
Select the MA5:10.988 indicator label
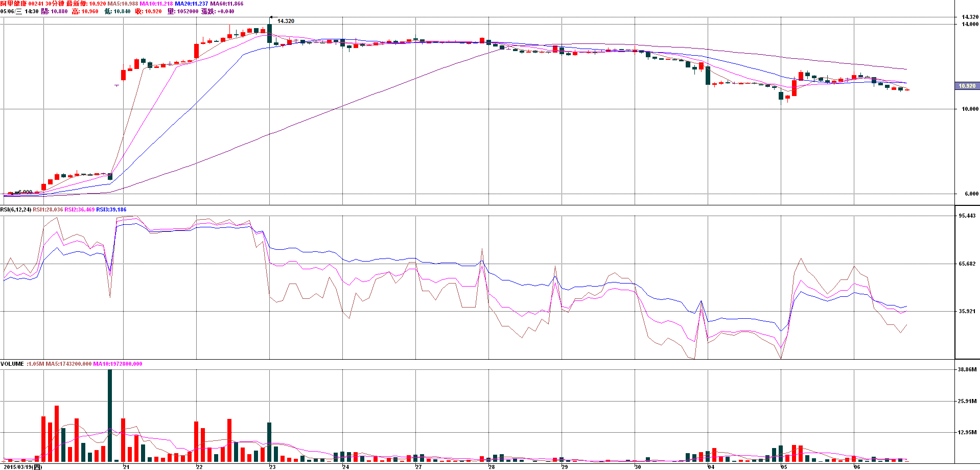(123, 4)
